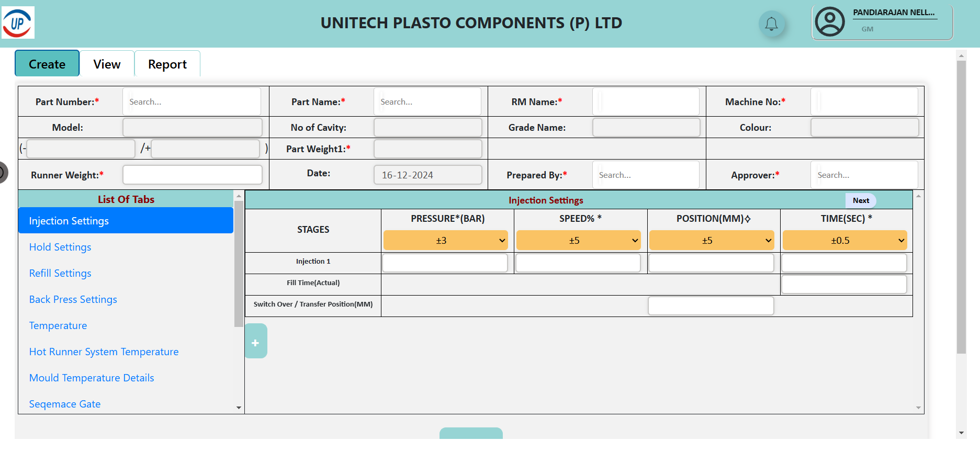Click the UP company logo
The image size is (980, 452).
(x=18, y=22)
